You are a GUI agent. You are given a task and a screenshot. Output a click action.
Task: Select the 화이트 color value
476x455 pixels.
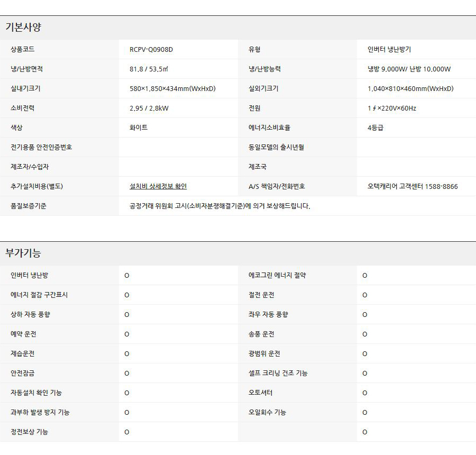click(139, 128)
